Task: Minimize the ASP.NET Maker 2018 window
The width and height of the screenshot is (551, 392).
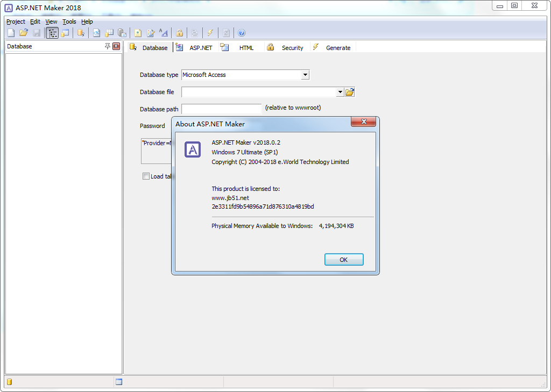Action: click(x=500, y=5)
